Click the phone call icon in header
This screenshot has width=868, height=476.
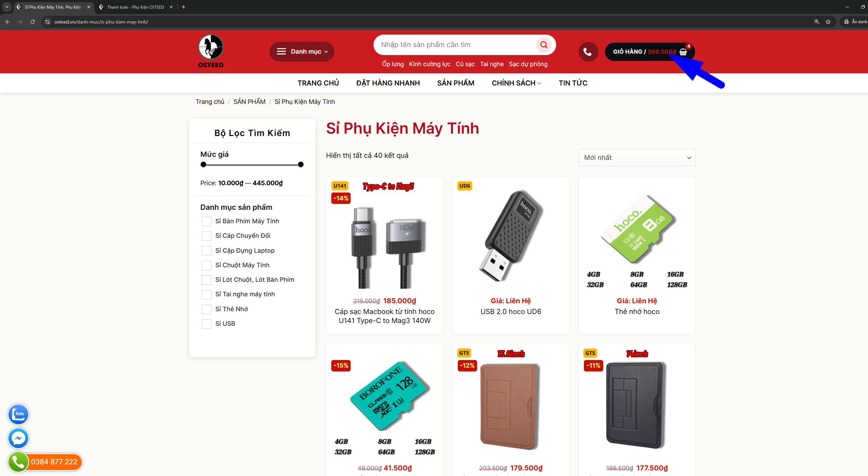point(588,52)
